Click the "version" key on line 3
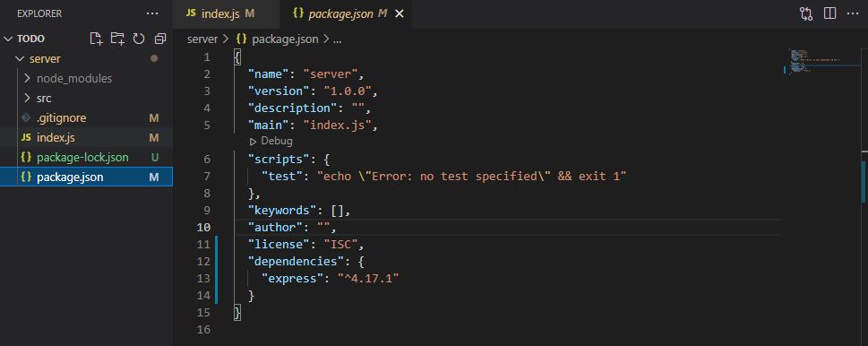 (279, 91)
